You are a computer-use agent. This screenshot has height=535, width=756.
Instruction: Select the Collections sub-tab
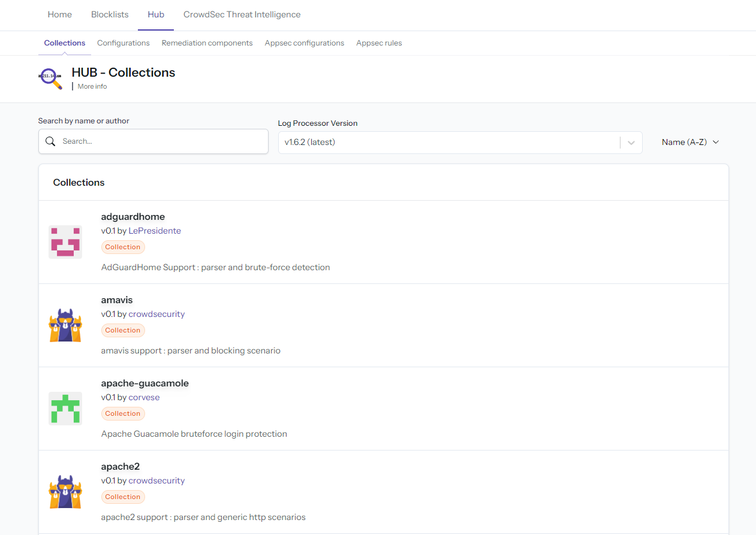coord(65,43)
